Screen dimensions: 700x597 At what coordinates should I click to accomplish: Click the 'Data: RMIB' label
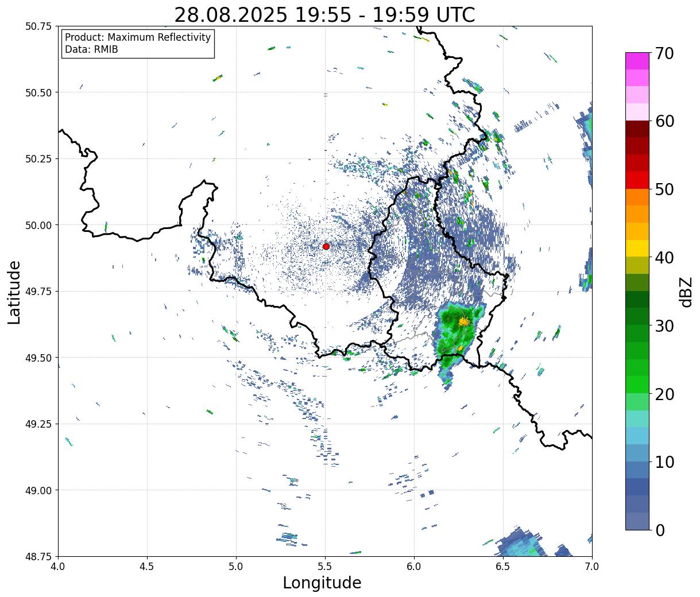tap(91, 49)
